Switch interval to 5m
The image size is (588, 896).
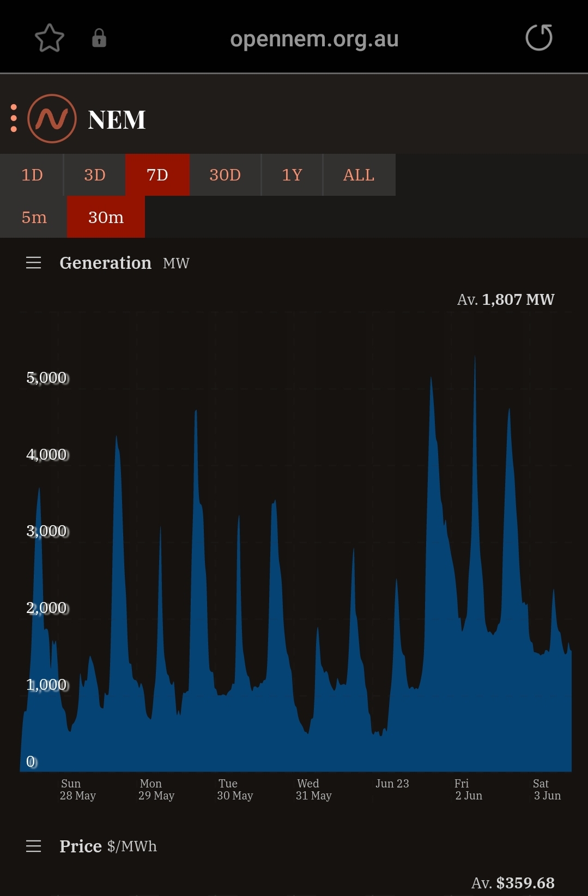point(34,217)
